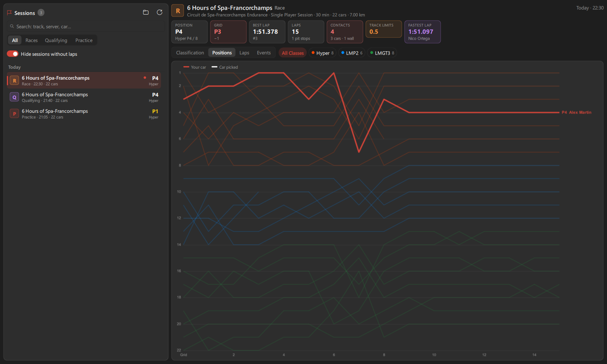Viewport: 607px width, 364px height.
Task: Click the Sessions flag icon
Action: [9, 13]
